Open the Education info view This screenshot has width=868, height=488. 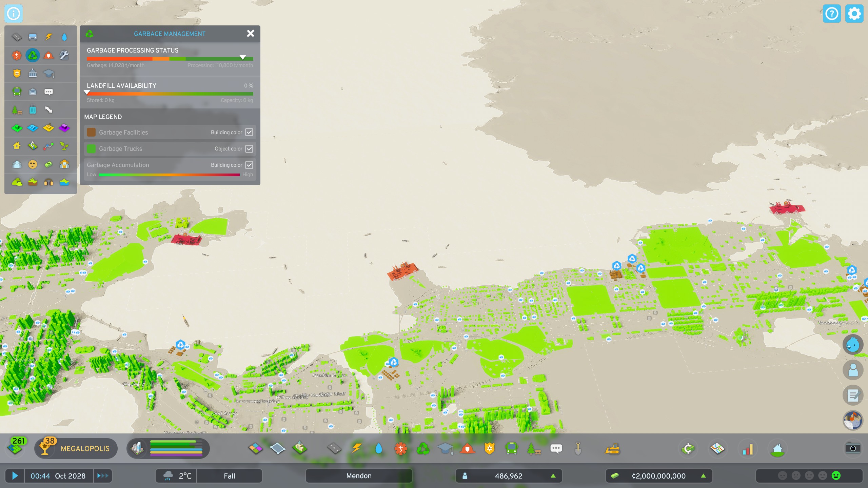48,73
